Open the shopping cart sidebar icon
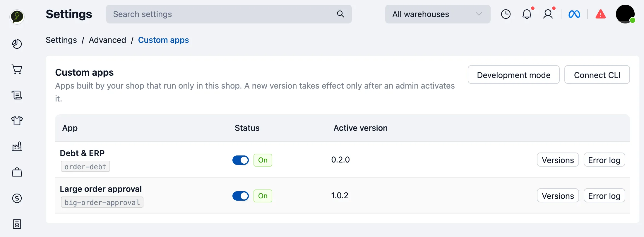Screen dimensions: 644x237 [x=17, y=70]
